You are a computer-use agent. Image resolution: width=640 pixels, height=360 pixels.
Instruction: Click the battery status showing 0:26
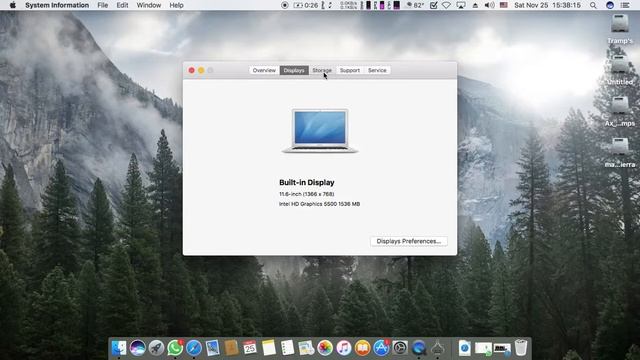click(x=306, y=5)
